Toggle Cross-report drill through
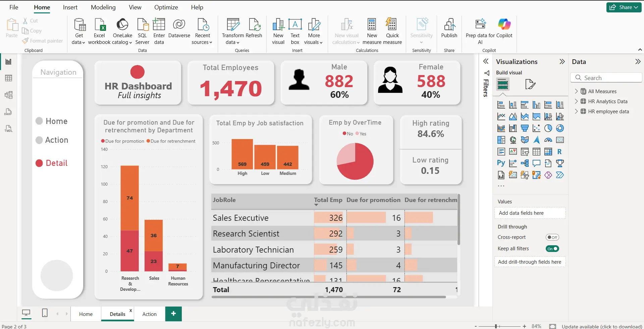This screenshot has width=644, height=329. coord(552,237)
